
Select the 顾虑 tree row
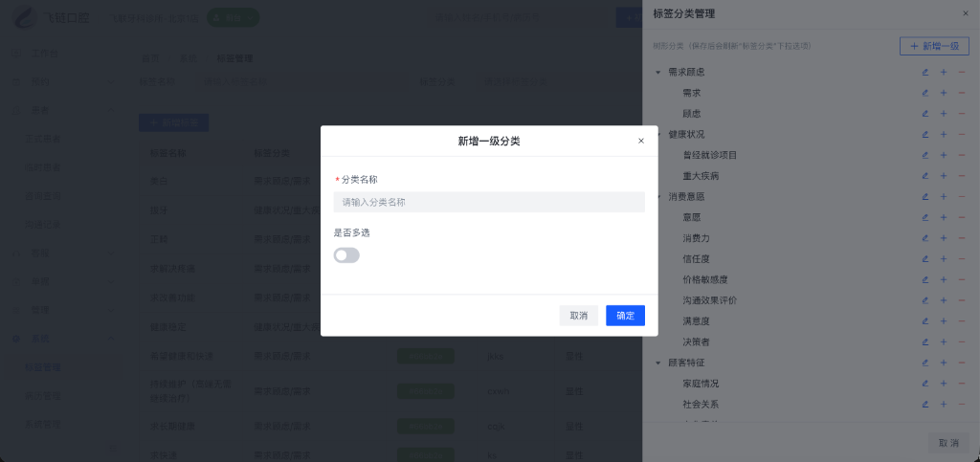tap(691, 114)
